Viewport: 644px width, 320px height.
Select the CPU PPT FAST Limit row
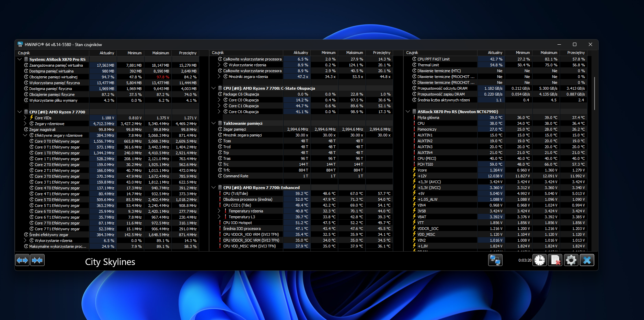496,59
